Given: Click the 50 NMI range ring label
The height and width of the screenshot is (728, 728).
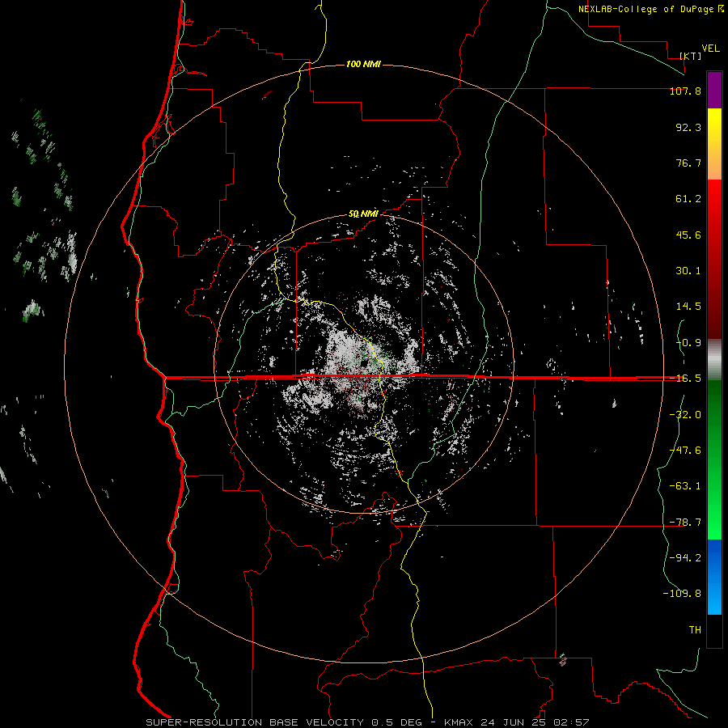Looking at the screenshot, I should [x=363, y=214].
